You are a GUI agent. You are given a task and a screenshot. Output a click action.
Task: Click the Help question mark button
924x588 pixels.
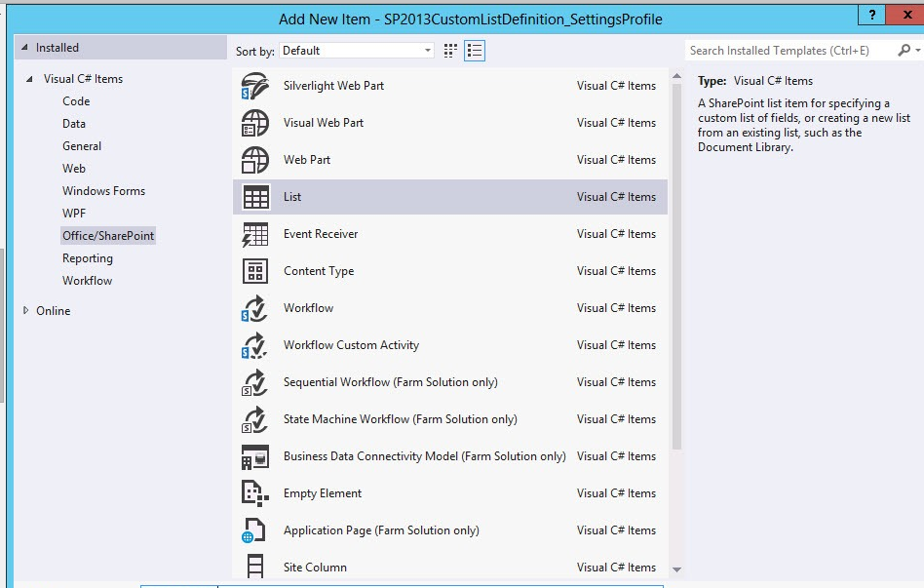click(871, 14)
